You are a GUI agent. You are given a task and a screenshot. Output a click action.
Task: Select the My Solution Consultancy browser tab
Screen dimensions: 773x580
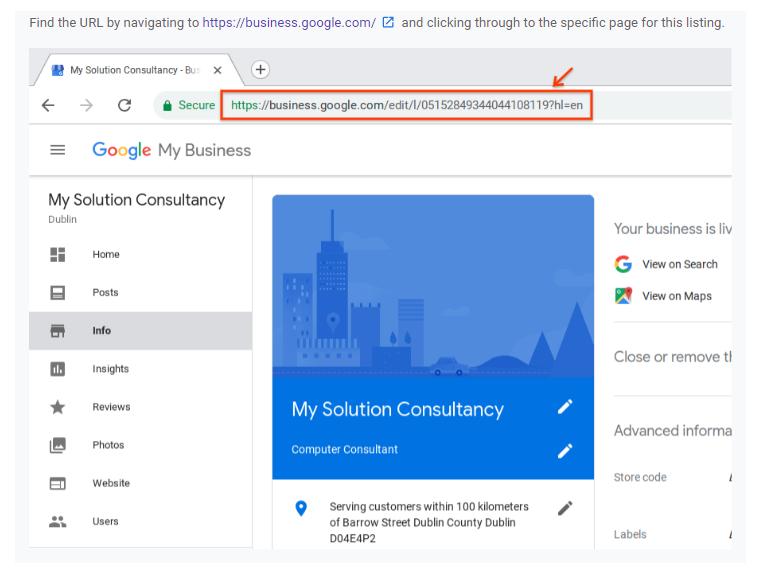134,70
